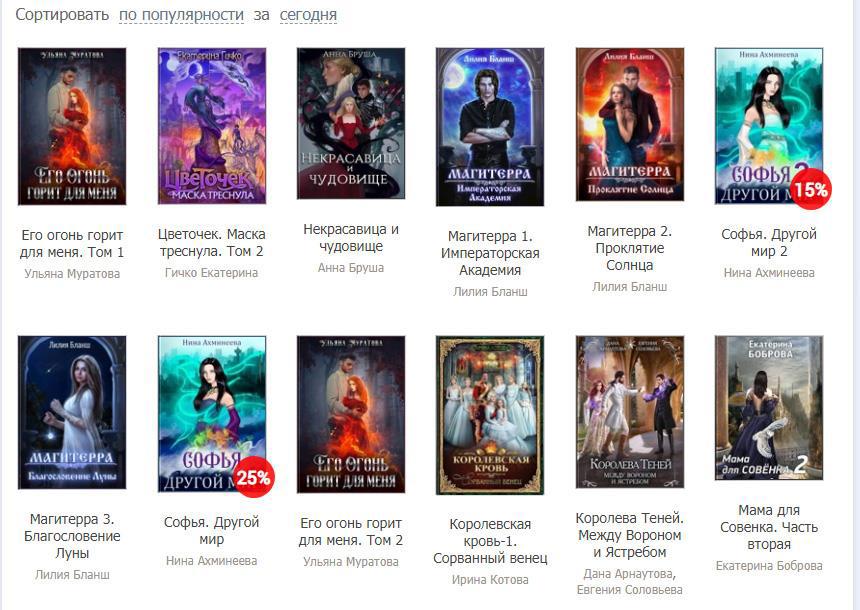Open author link 'Евгения Соловьева'
Viewport: 860px width, 610px height.
[x=630, y=590]
